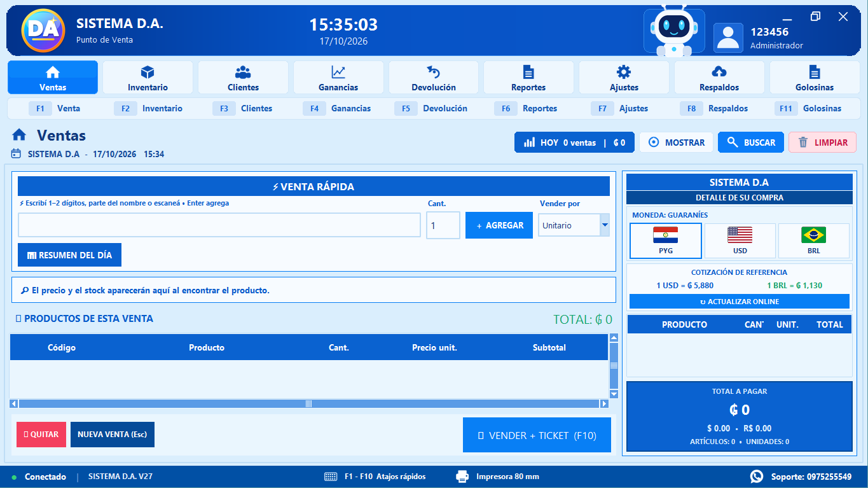Click the home icon beside Ventas heading
The width and height of the screenshot is (868, 488).
click(19, 135)
